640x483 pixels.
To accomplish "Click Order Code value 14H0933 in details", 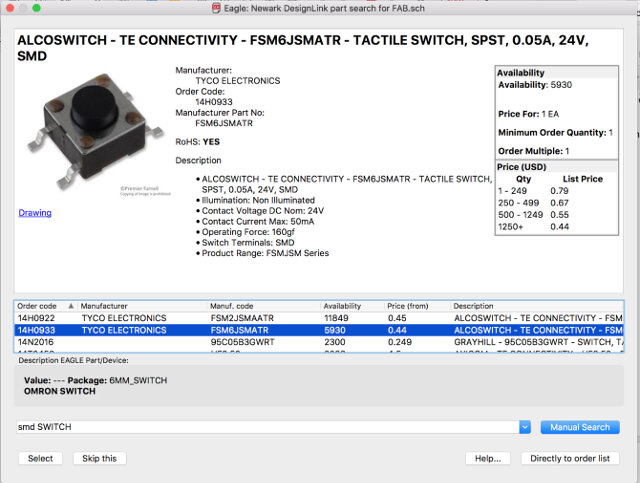I will pos(213,102).
